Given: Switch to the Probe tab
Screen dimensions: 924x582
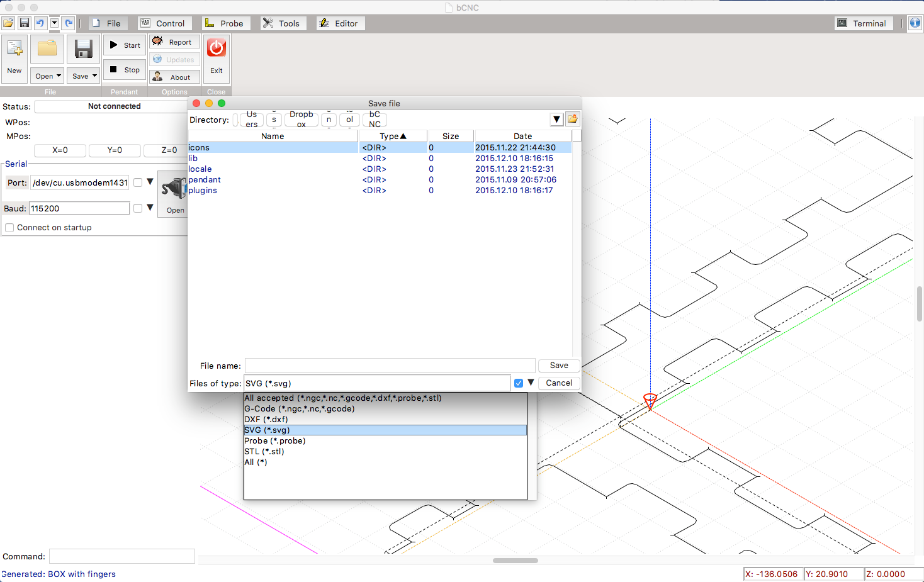Looking at the screenshot, I should click(x=225, y=23).
